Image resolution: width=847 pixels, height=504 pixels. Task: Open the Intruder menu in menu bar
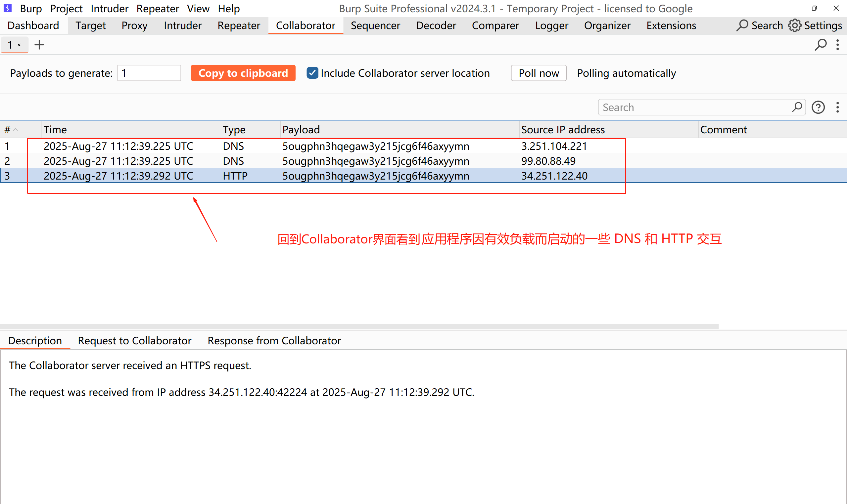(109, 9)
